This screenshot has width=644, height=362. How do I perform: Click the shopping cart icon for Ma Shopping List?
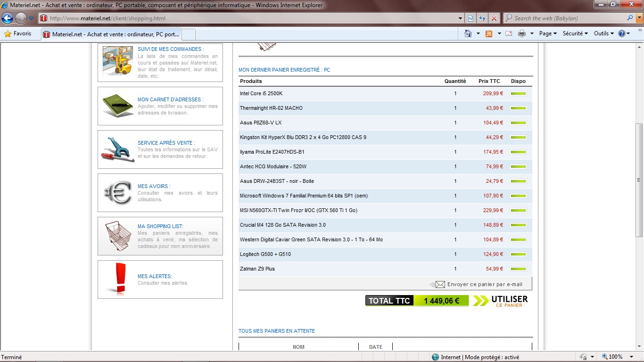pos(117,236)
